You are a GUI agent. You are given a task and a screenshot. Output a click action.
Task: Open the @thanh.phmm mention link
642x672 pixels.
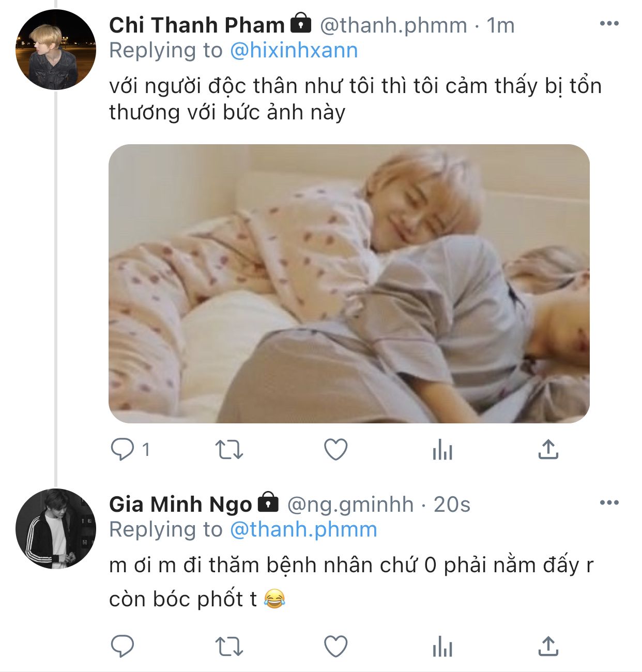303,530
